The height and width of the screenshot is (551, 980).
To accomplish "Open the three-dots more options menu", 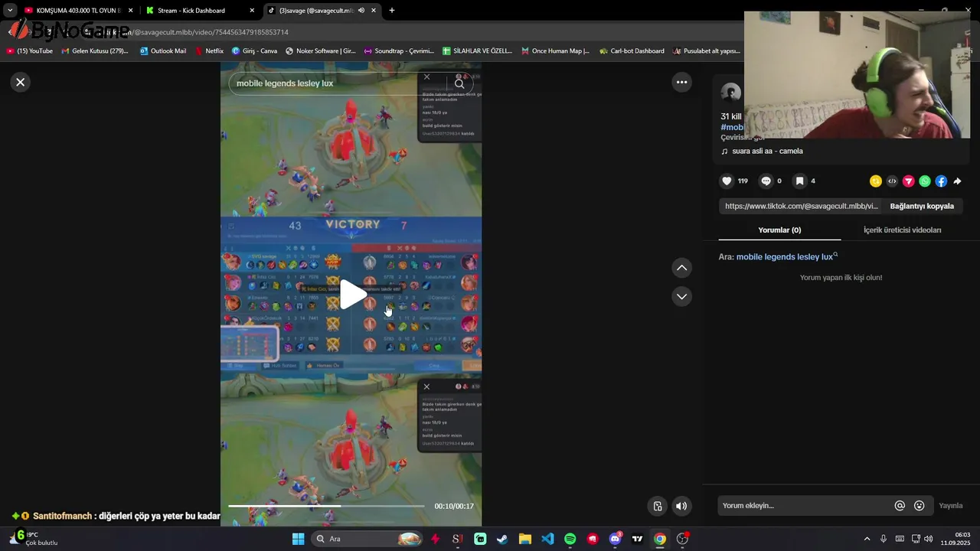I will 681,82.
